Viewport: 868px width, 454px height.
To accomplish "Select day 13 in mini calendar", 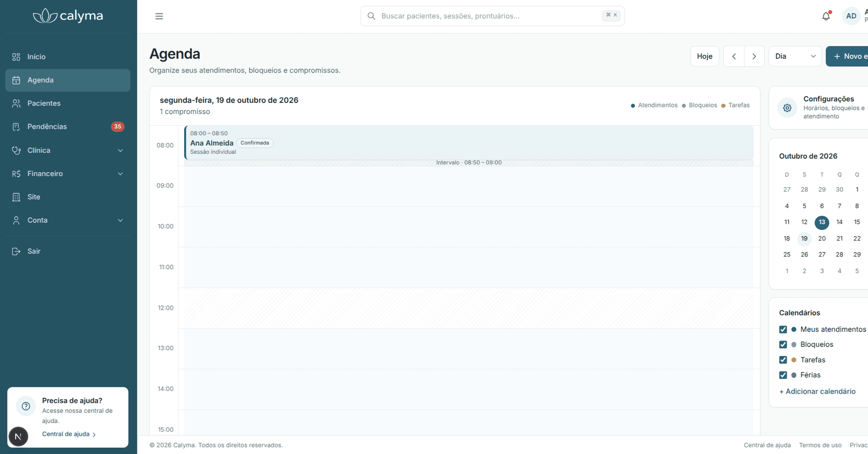I will tap(822, 222).
